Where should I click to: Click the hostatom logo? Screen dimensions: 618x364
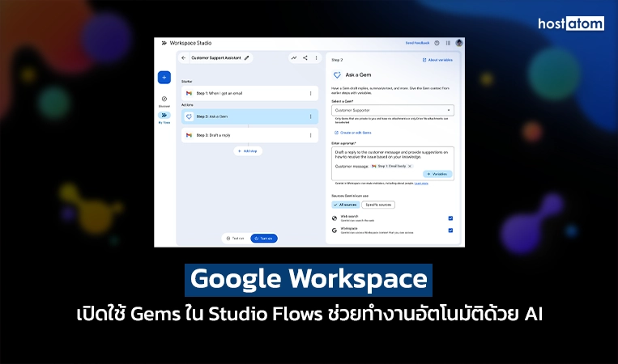(x=571, y=23)
